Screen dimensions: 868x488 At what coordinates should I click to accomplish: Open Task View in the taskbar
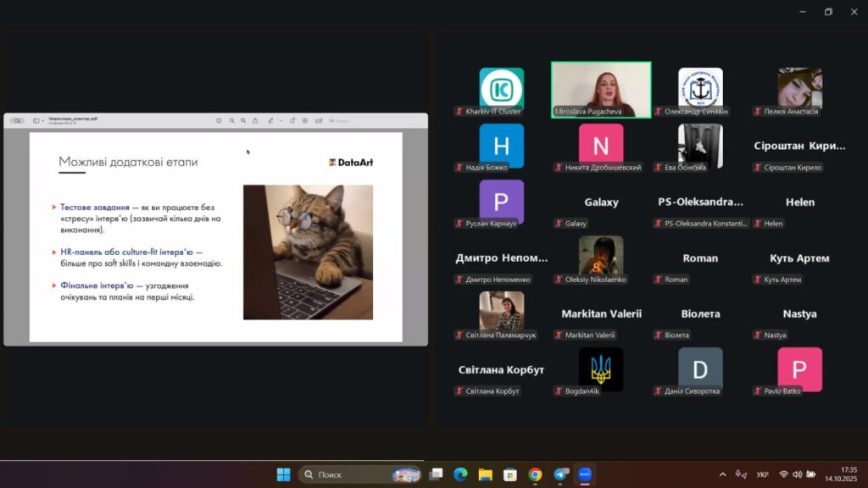coord(436,474)
